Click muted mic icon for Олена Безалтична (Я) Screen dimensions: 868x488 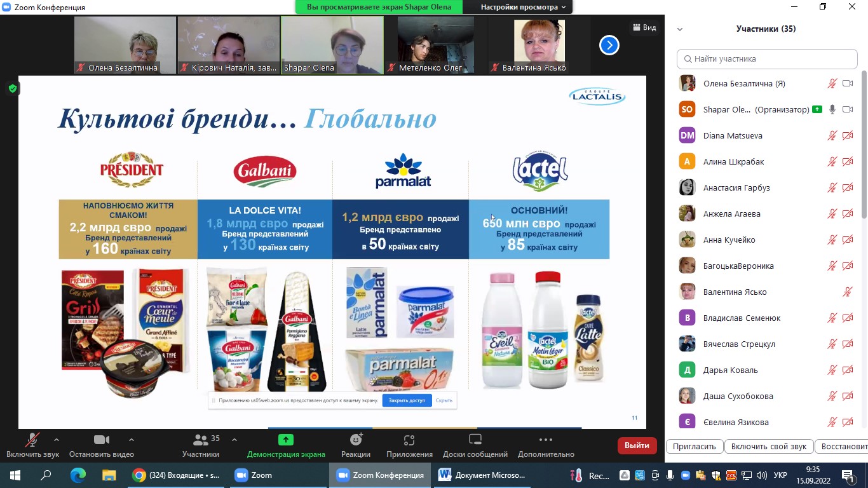(x=832, y=83)
